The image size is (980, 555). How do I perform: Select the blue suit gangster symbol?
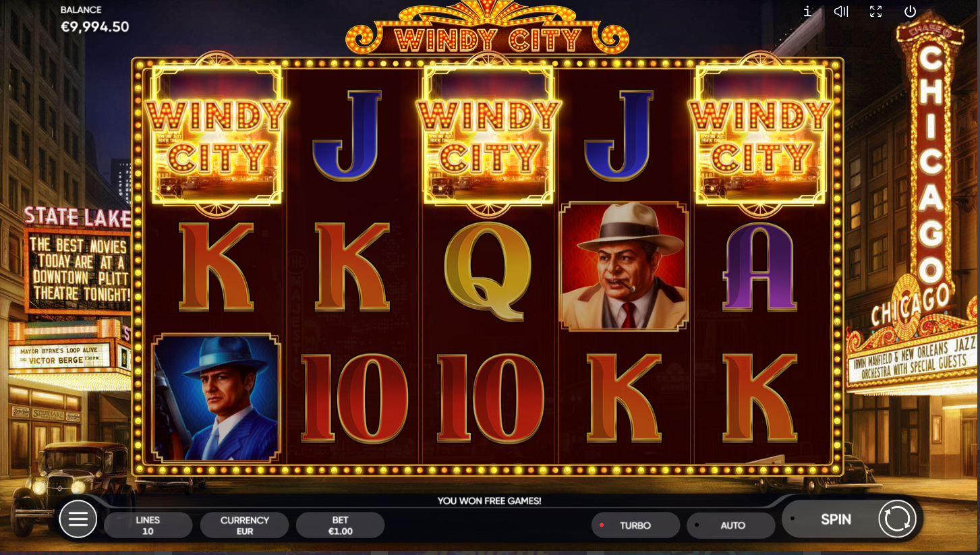click(217, 397)
